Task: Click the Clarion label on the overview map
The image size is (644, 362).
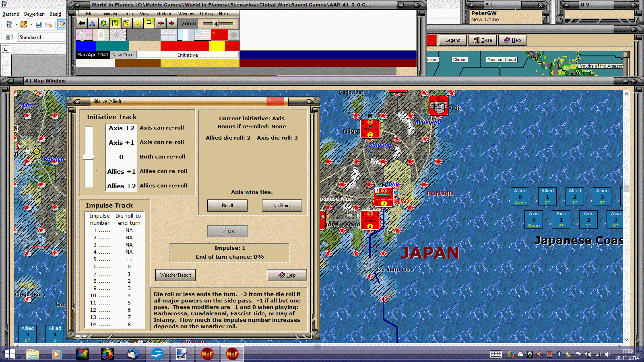Action: [x=460, y=60]
